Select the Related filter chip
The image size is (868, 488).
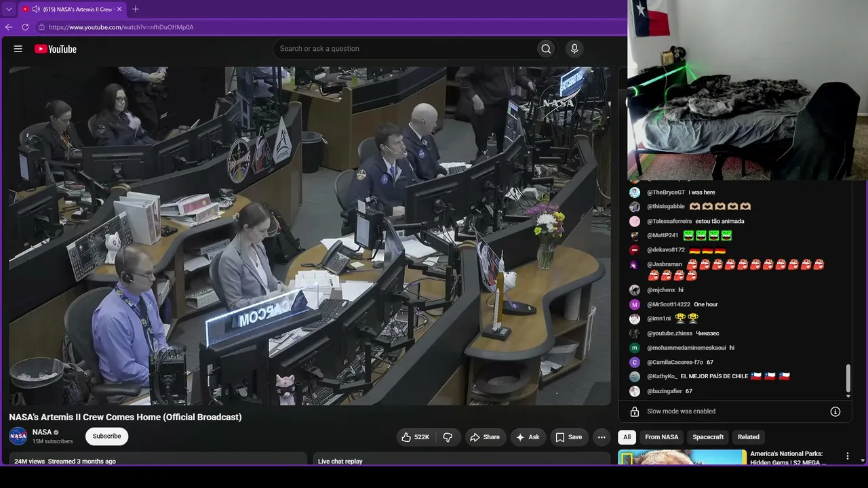coord(749,437)
